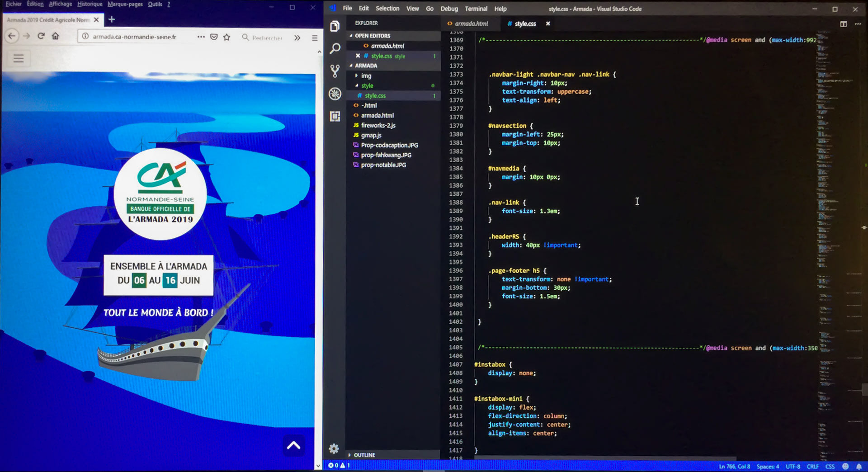This screenshot has height=472, width=868.
Task: Go back in Firefox
Action: [12, 36]
